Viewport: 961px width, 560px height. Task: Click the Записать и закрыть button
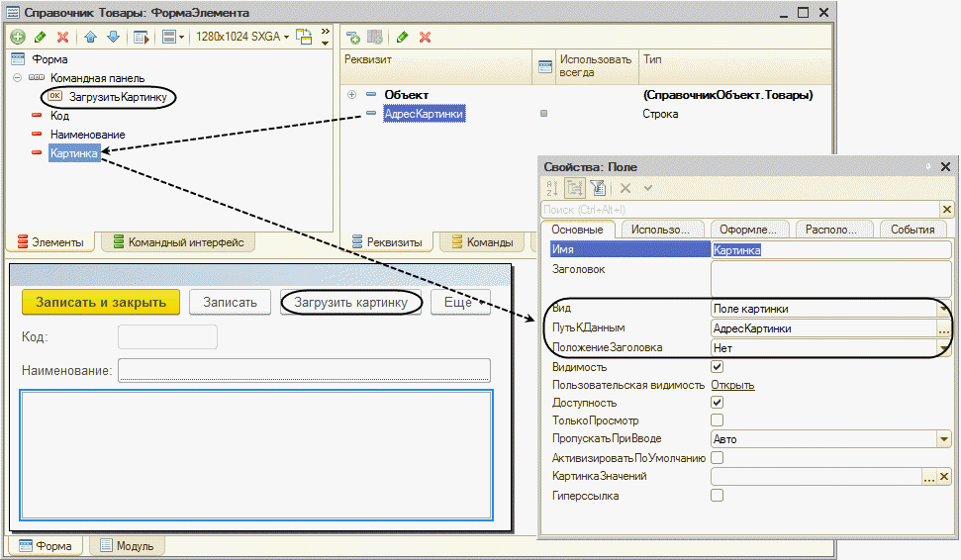pos(101,302)
